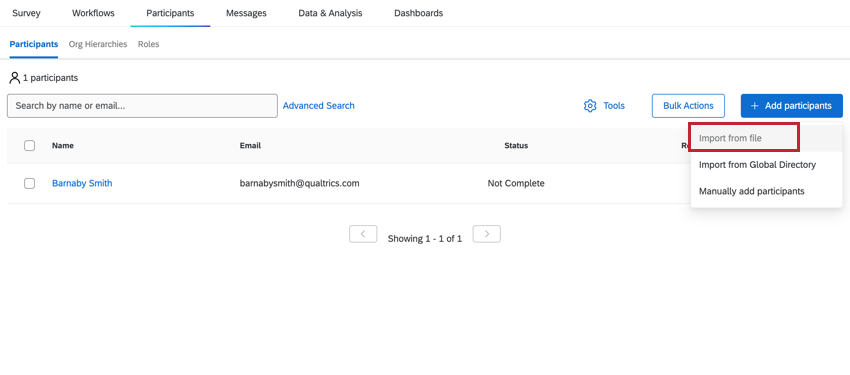Click the participants person icon
This screenshot has height=375, width=850.
pos(15,78)
